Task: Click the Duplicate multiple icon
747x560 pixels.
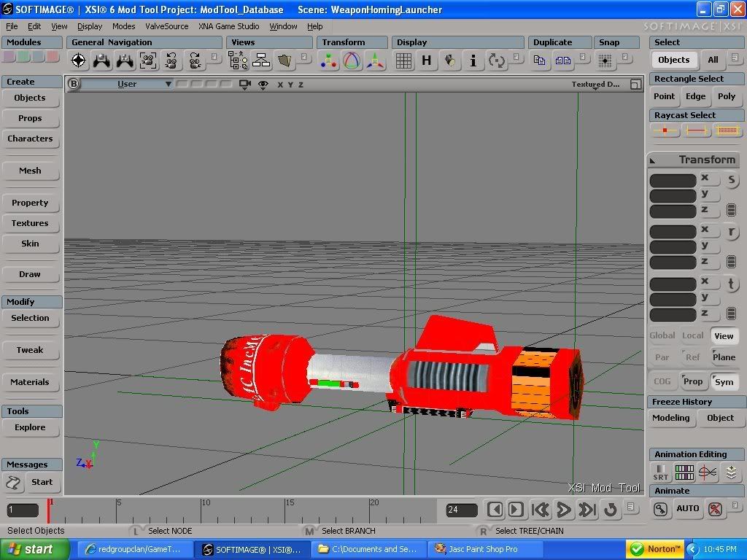Action: 562,61
